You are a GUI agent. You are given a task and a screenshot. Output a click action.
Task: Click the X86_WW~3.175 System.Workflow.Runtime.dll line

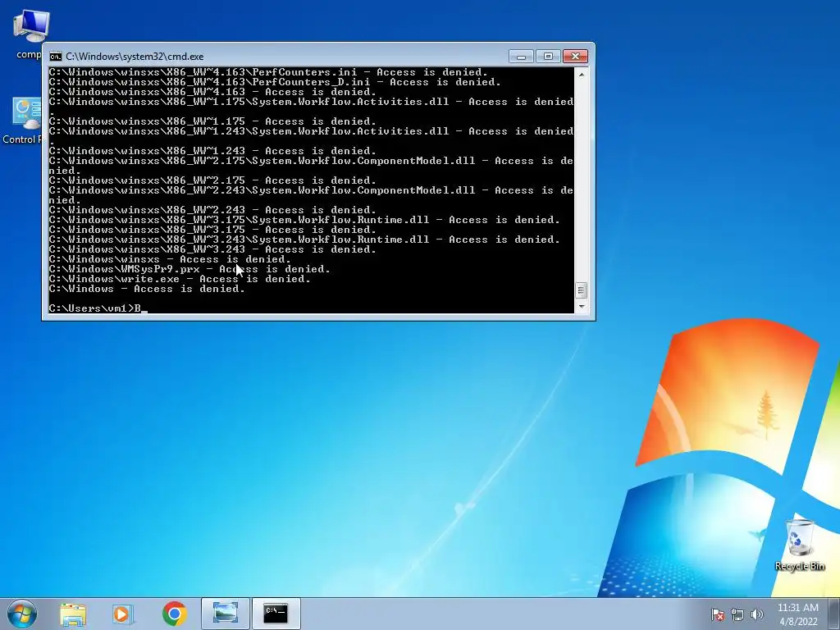pos(304,220)
